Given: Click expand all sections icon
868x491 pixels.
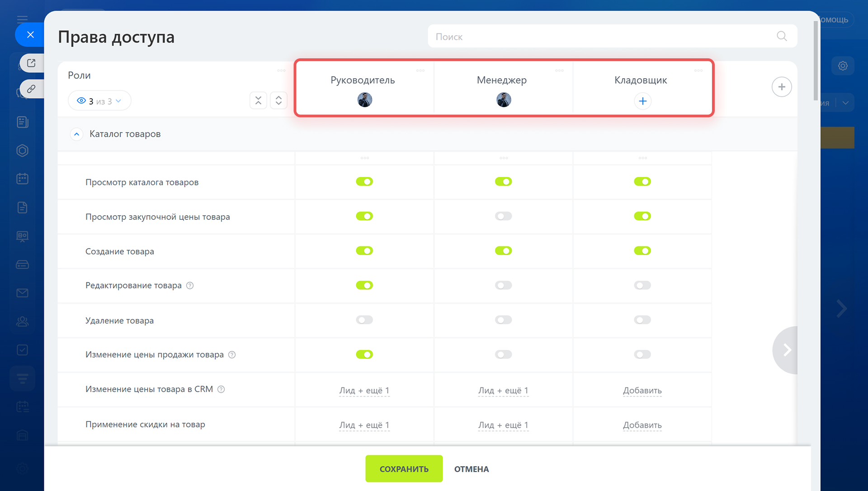Looking at the screenshot, I should [278, 100].
